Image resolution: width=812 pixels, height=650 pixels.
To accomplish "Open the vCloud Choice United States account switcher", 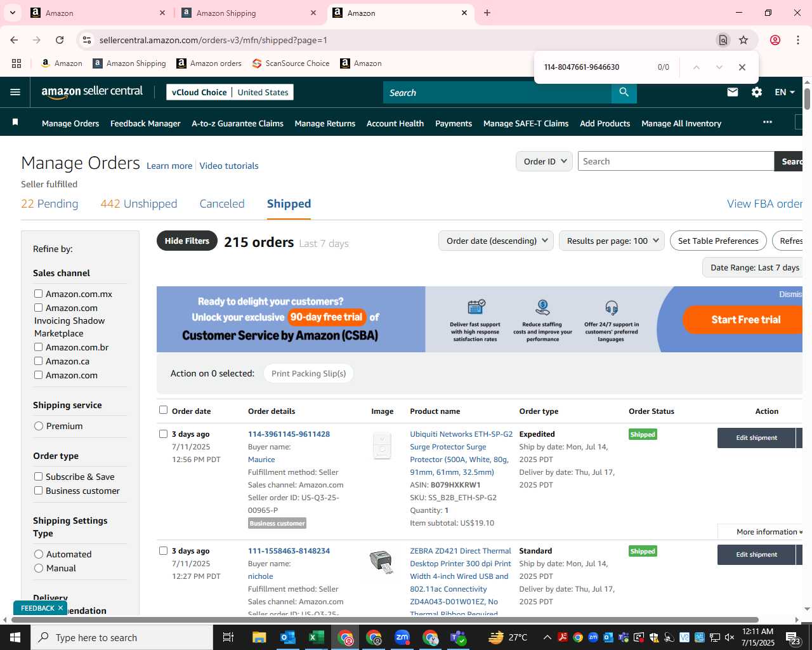I will coord(230,92).
